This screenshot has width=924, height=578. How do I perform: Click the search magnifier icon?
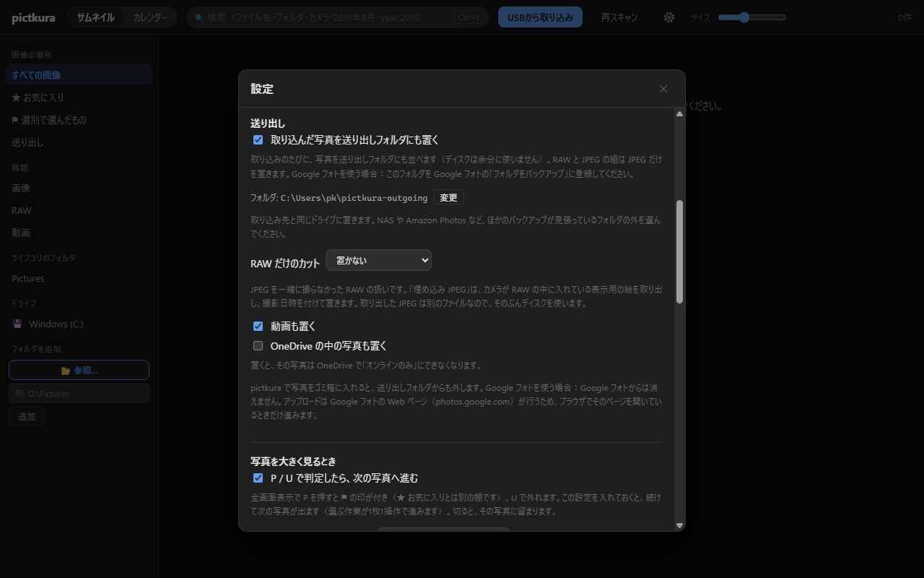[199, 17]
